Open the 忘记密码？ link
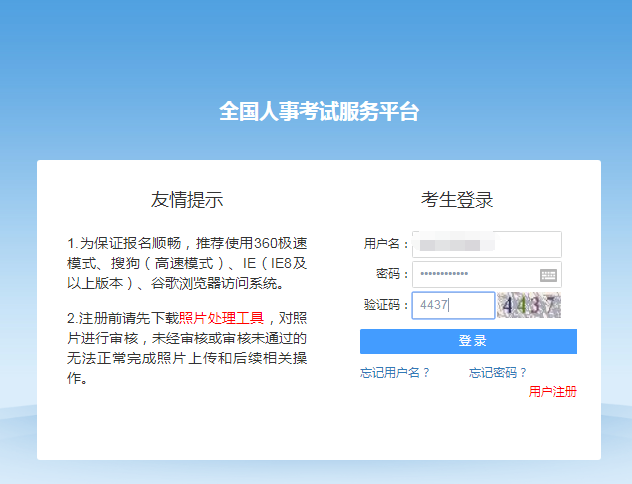 coord(498,373)
